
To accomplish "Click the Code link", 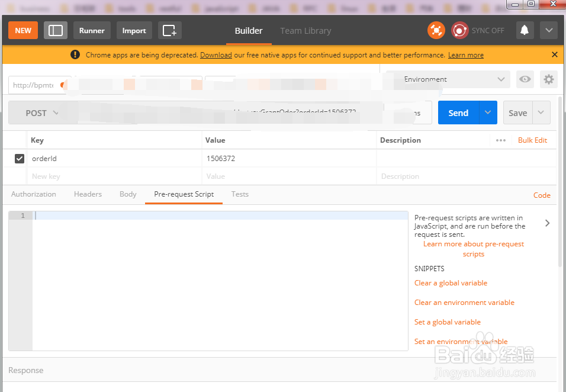I will (542, 195).
